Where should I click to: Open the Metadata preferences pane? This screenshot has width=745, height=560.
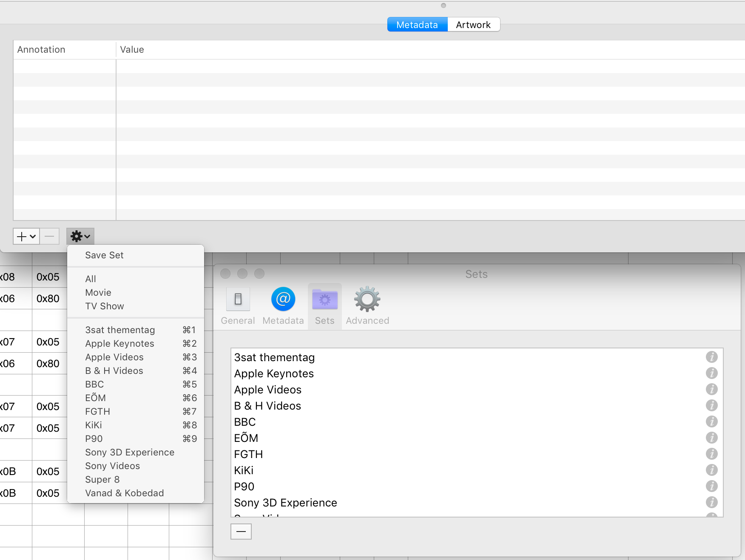pyautogui.click(x=283, y=306)
